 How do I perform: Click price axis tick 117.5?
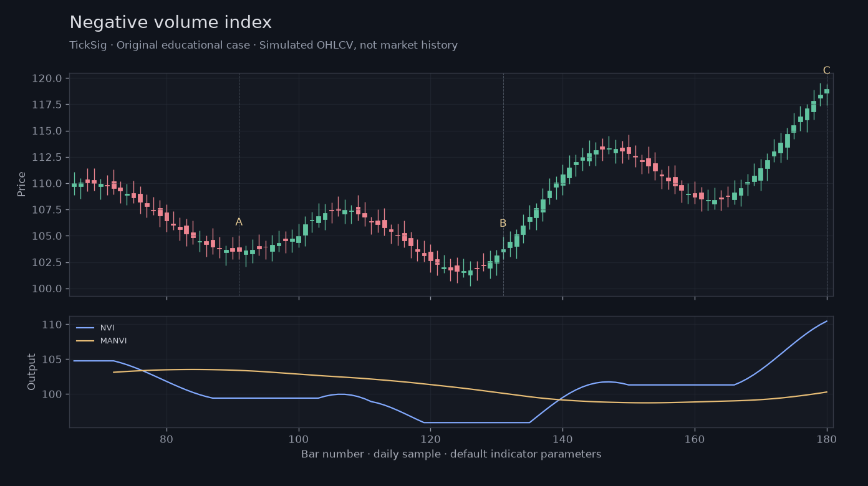tap(47, 105)
